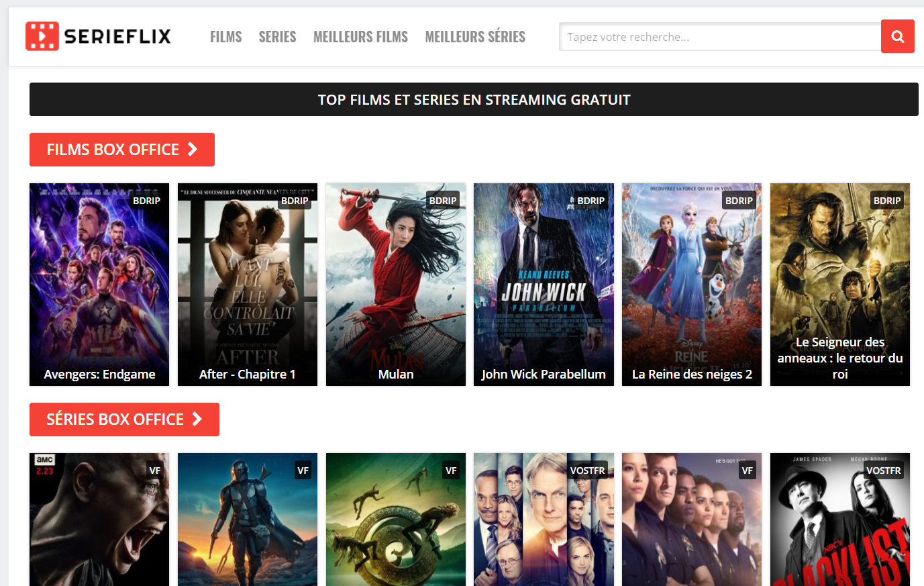Click the 'La Reine des neiges 2' title

tap(692, 375)
